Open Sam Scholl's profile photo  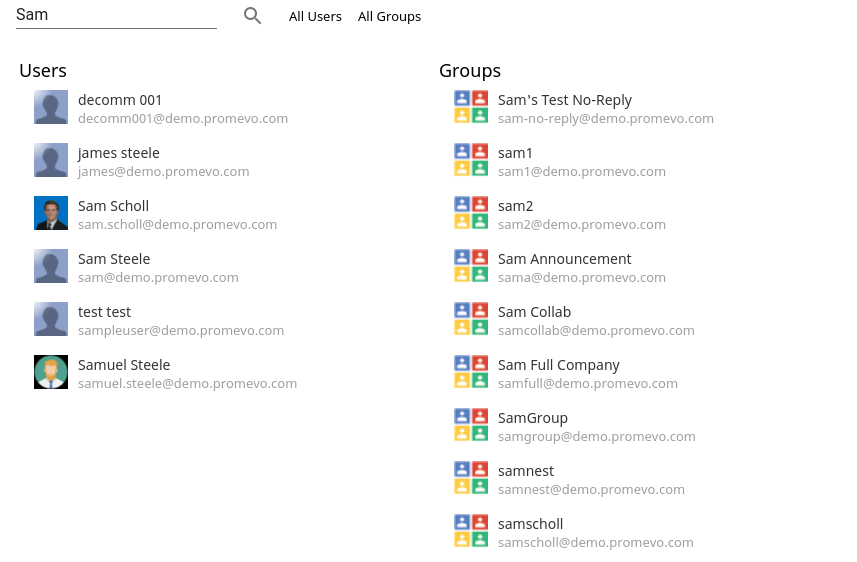pos(51,213)
